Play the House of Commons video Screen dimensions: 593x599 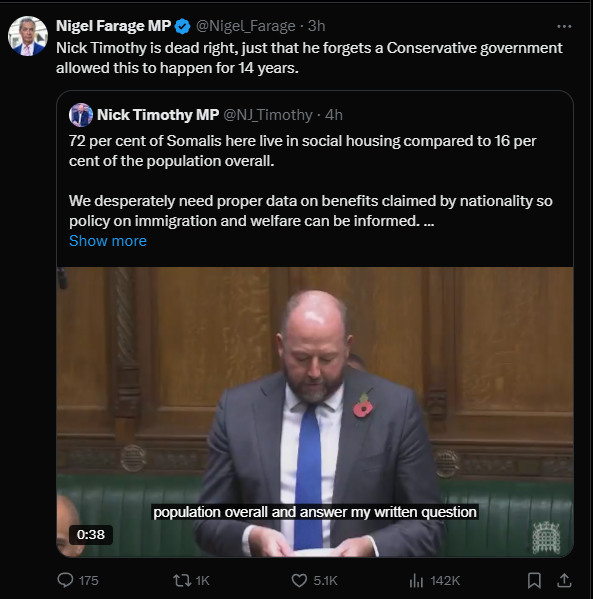pyautogui.click(x=315, y=412)
